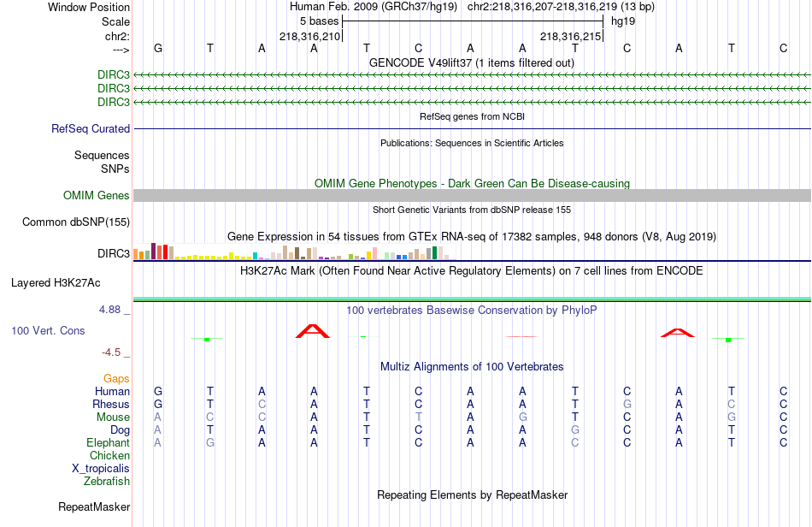Open the GENCODE V49lift37 track title
The image size is (812, 527).
[471, 62]
